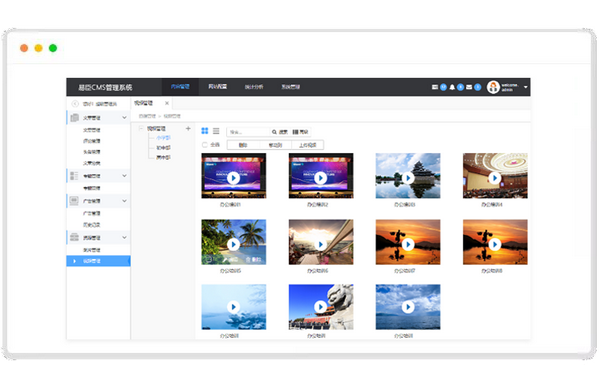Play the waterfront boardwalk video
This screenshot has height=385, width=600.
[321, 244]
